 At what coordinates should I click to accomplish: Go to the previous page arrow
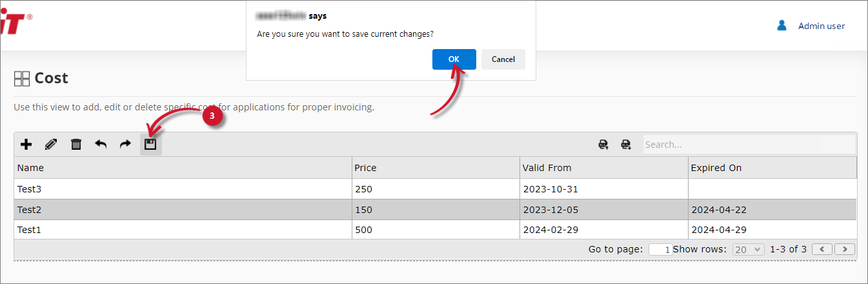click(822, 249)
